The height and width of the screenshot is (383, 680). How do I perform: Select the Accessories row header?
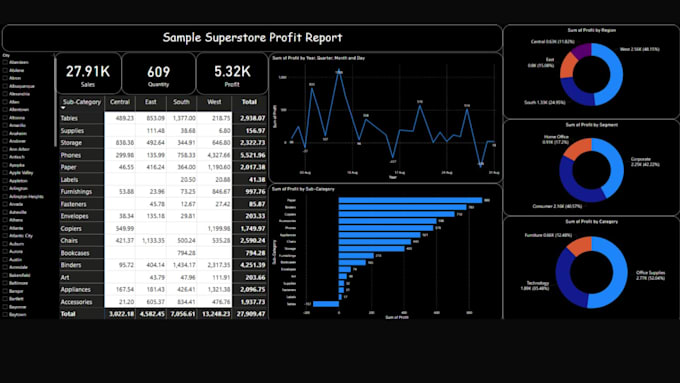(76, 302)
